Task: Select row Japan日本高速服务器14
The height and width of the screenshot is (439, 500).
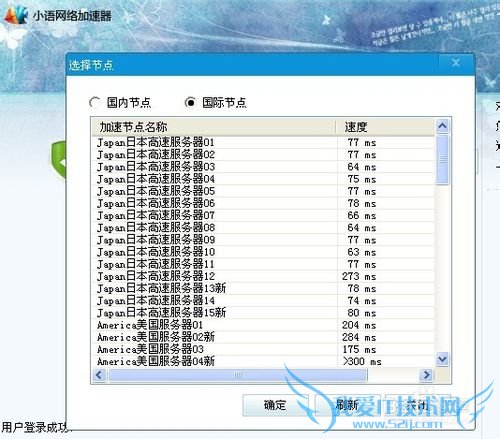Action: click(263, 301)
